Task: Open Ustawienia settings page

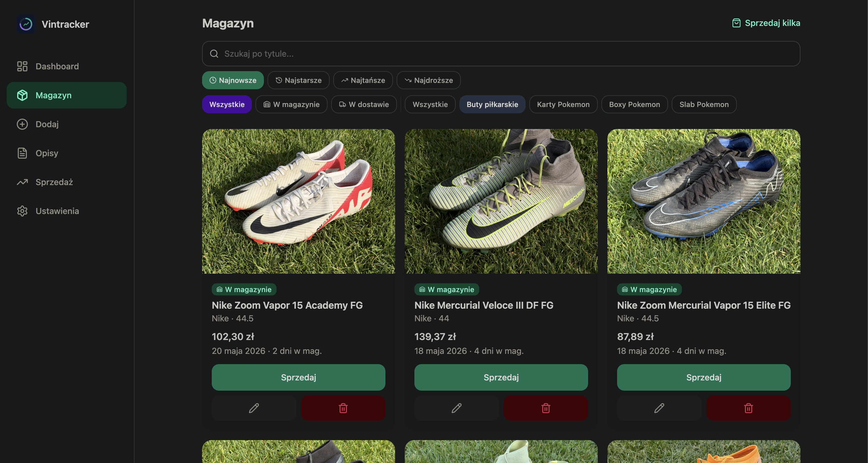Action: (66, 211)
